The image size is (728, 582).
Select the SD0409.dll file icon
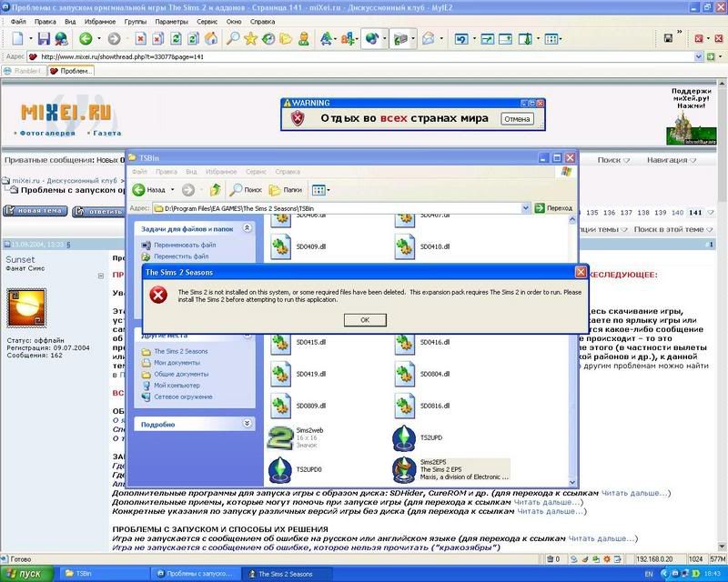[280, 246]
